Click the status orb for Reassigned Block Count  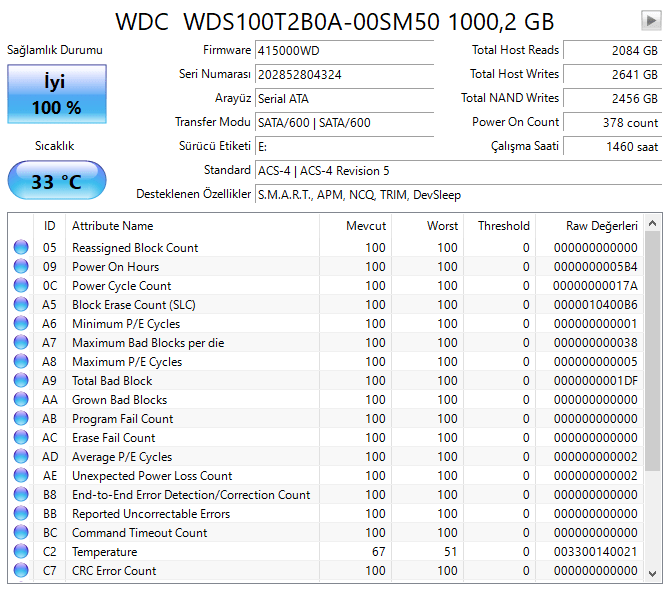tap(21, 247)
